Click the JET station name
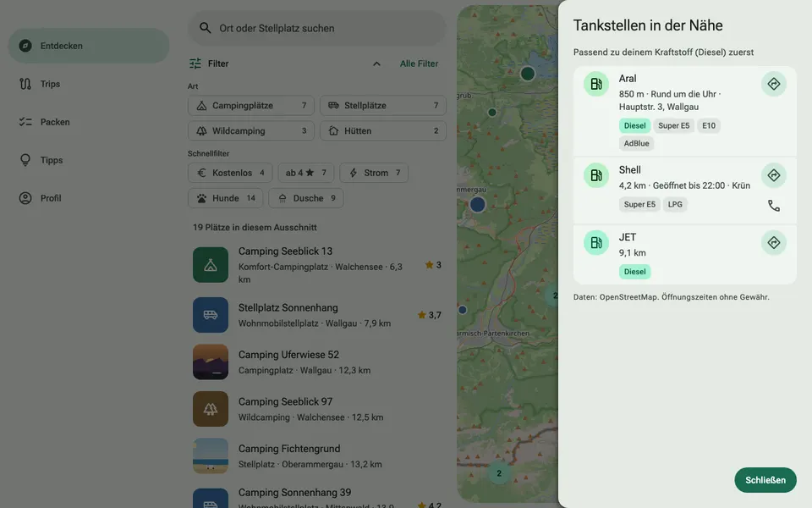 coord(627,237)
